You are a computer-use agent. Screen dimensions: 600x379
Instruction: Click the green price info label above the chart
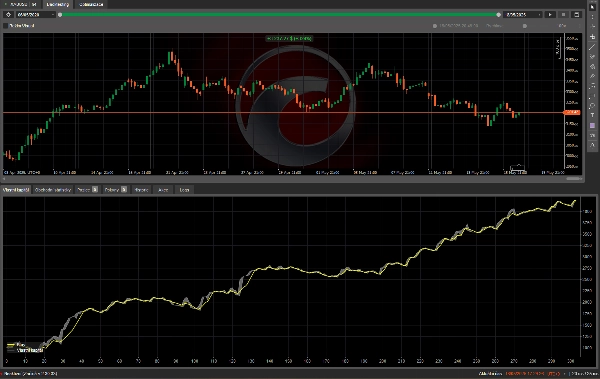point(289,38)
